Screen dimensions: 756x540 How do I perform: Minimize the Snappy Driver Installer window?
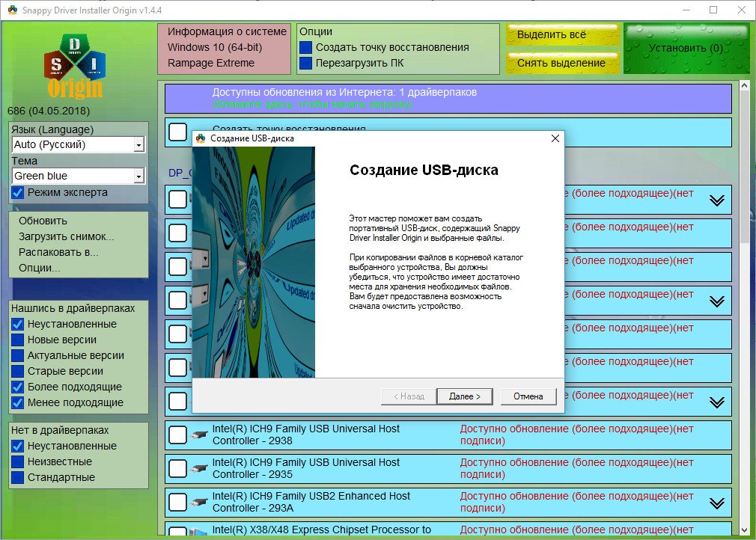(686, 10)
